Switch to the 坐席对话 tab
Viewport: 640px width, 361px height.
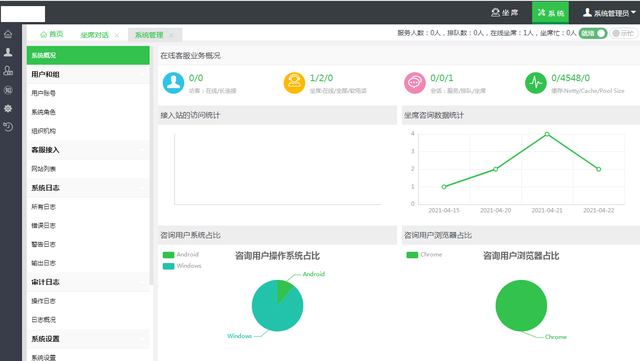(95, 35)
